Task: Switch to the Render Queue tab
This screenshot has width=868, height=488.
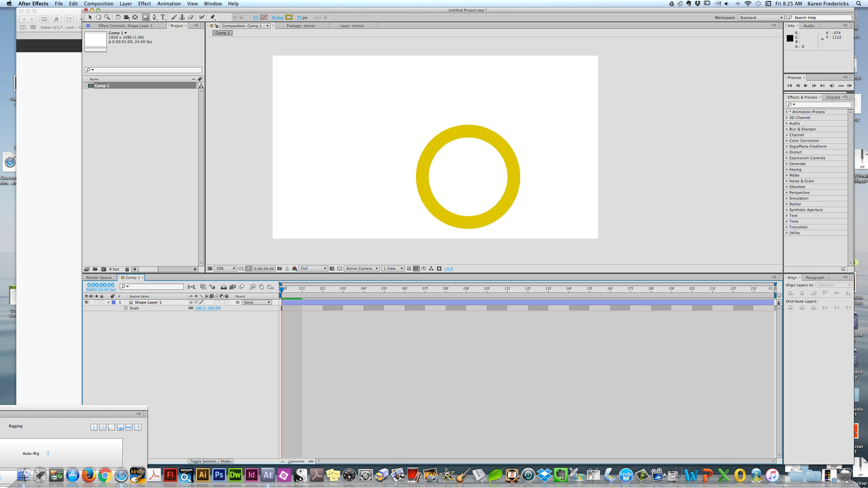Action: point(99,278)
